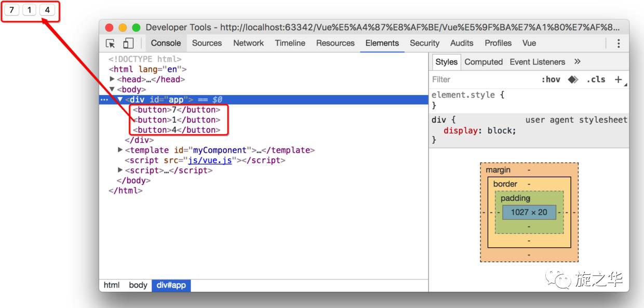Click the html breadcrumb
644x308 pixels.
pyautogui.click(x=112, y=285)
